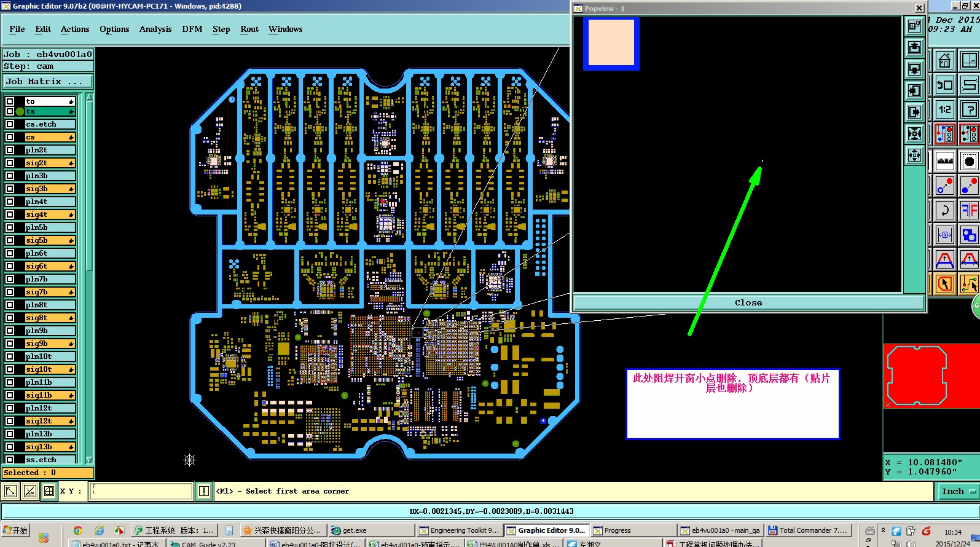Click the window grid layout icon
This screenshot has height=547, width=980.
click(969, 60)
